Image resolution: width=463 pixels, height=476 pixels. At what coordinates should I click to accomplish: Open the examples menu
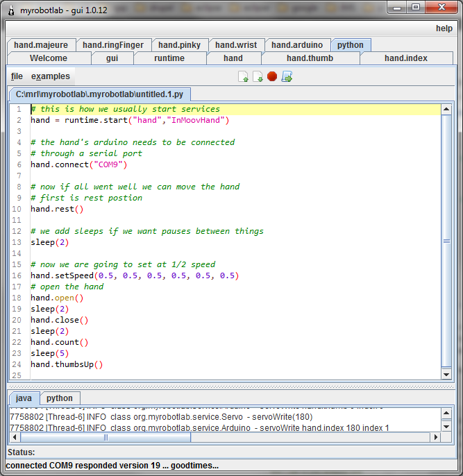tap(51, 76)
